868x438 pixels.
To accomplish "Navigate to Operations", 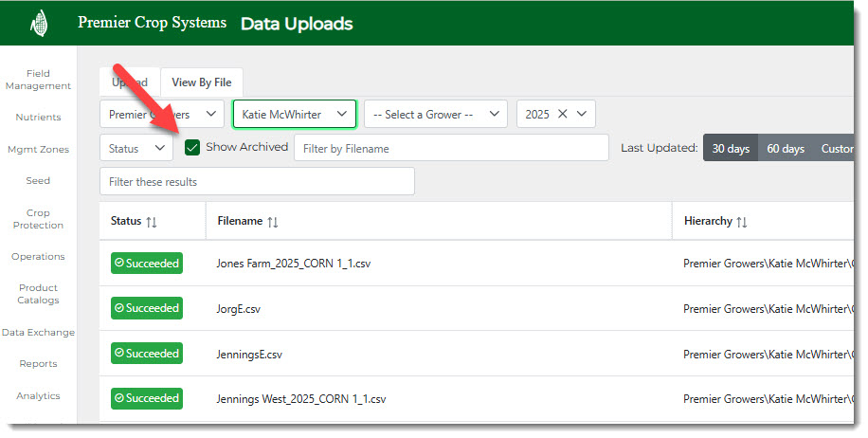I will tap(38, 257).
